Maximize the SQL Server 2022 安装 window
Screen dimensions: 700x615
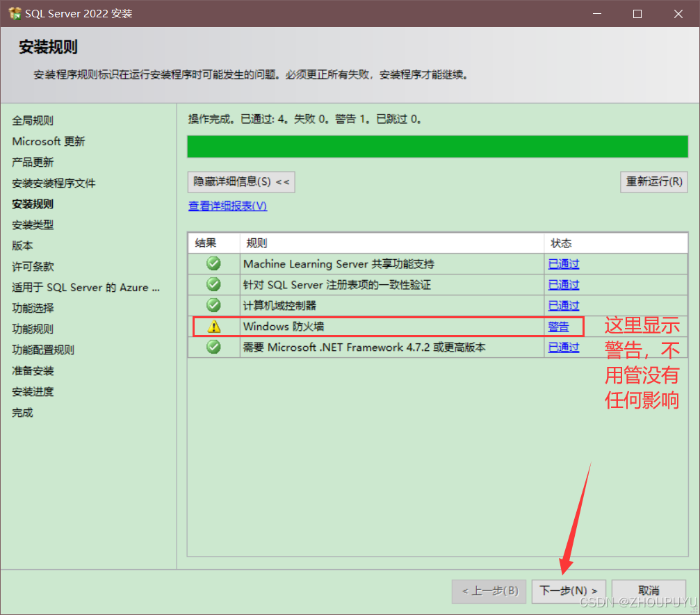pos(637,14)
